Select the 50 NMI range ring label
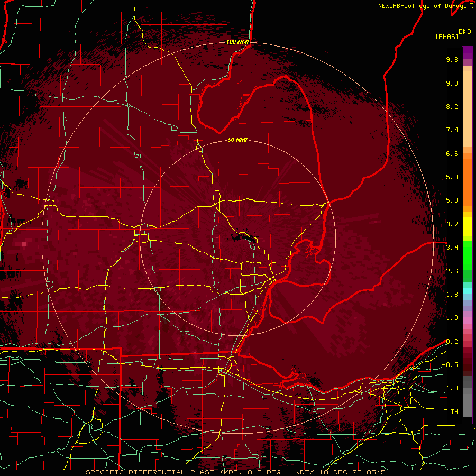Viewport: 476px width, 476px height. coord(237,140)
